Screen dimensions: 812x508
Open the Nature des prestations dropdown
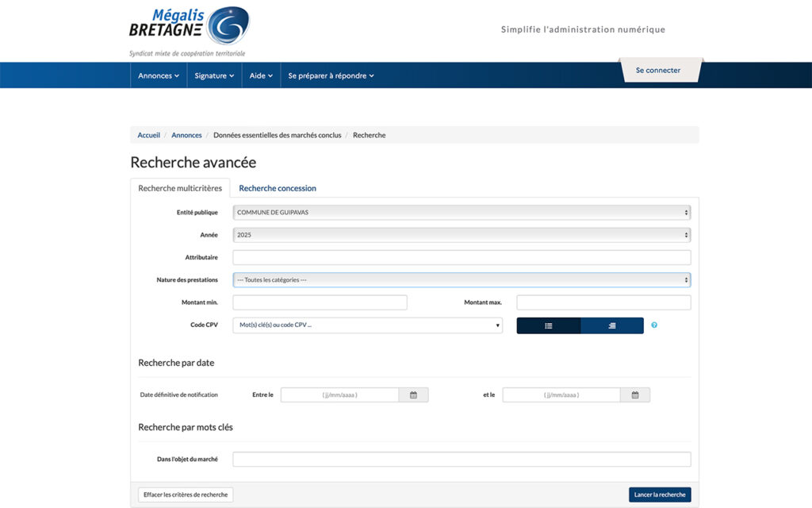coord(460,279)
